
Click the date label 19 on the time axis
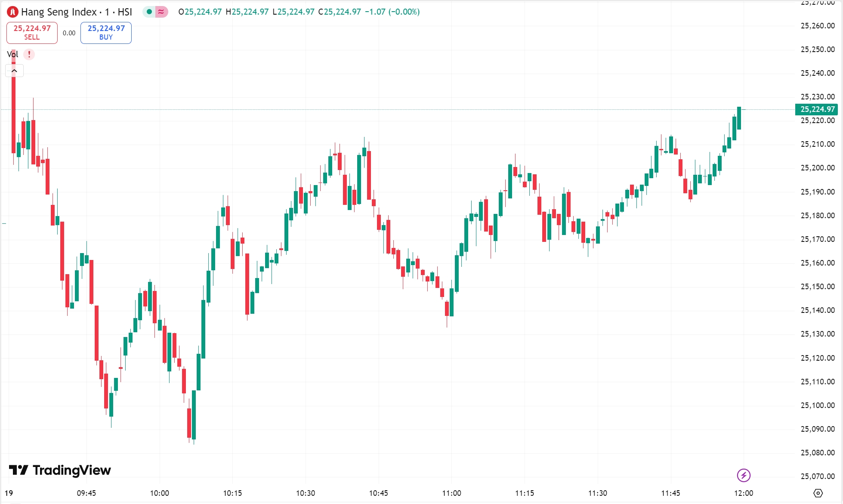(9, 493)
